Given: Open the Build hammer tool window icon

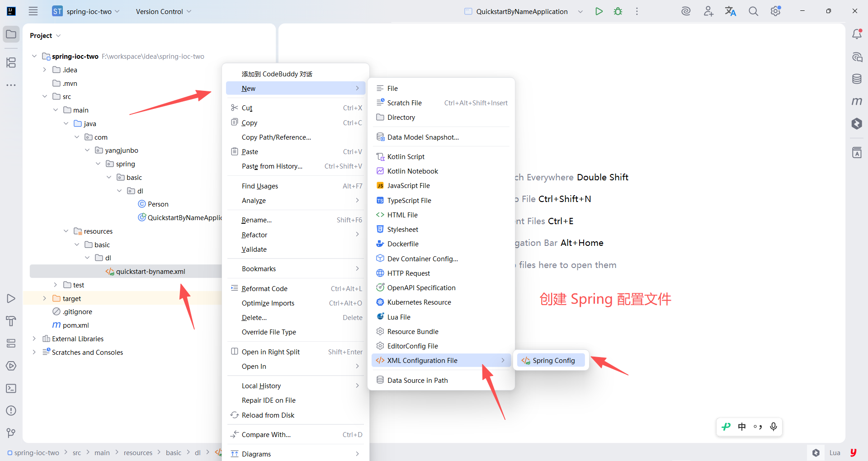Looking at the screenshot, I should coord(11,321).
